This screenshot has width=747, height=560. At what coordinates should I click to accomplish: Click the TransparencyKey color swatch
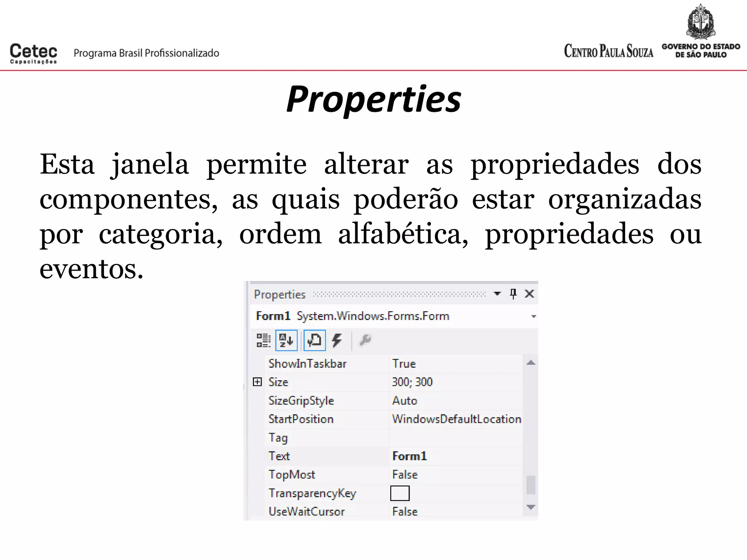pos(400,493)
